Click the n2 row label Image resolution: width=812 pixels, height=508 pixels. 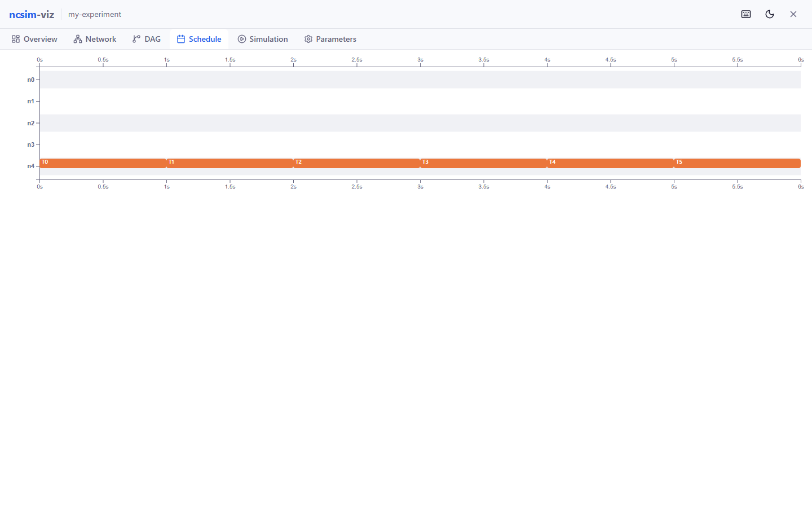pos(30,123)
